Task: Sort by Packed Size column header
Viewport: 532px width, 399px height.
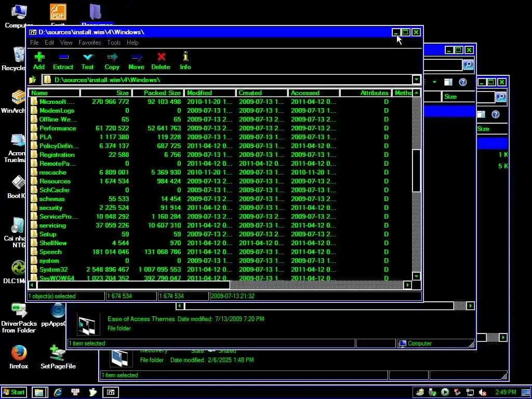Action: point(158,92)
